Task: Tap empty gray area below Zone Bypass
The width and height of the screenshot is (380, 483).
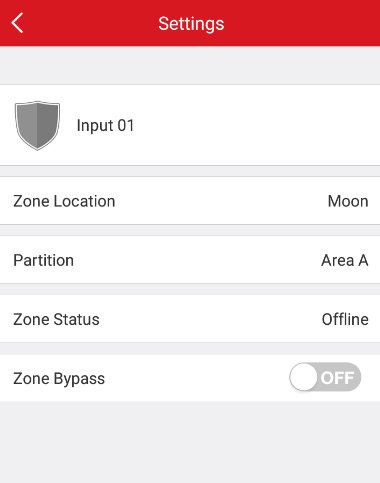Action: point(190,442)
